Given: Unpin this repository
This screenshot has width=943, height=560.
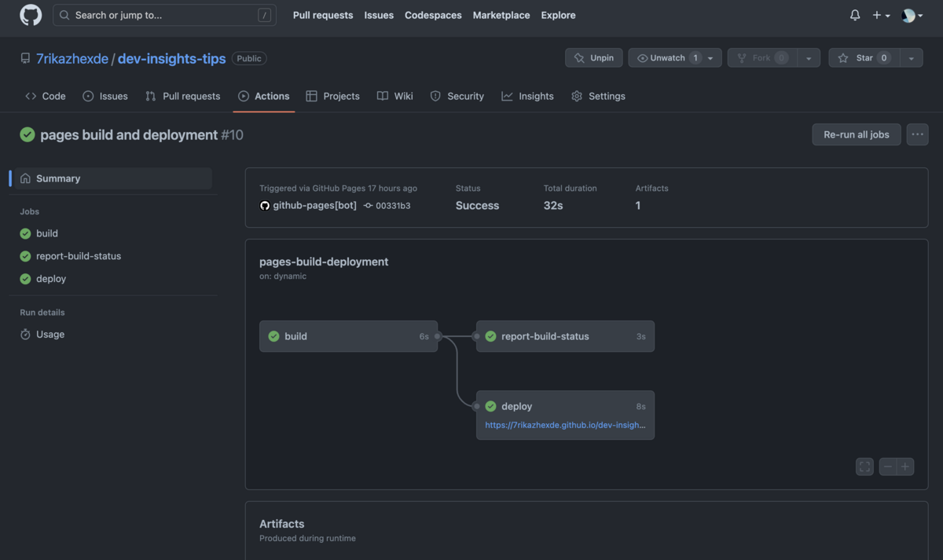Looking at the screenshot, I should pyautogui.click(x=593, y=57).
